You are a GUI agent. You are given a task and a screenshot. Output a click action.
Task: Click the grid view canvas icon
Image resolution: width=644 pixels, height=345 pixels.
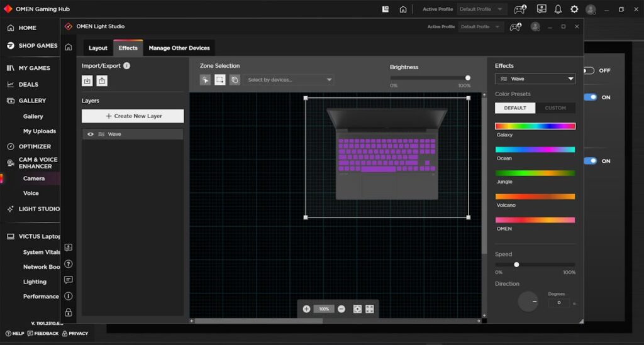370,309
